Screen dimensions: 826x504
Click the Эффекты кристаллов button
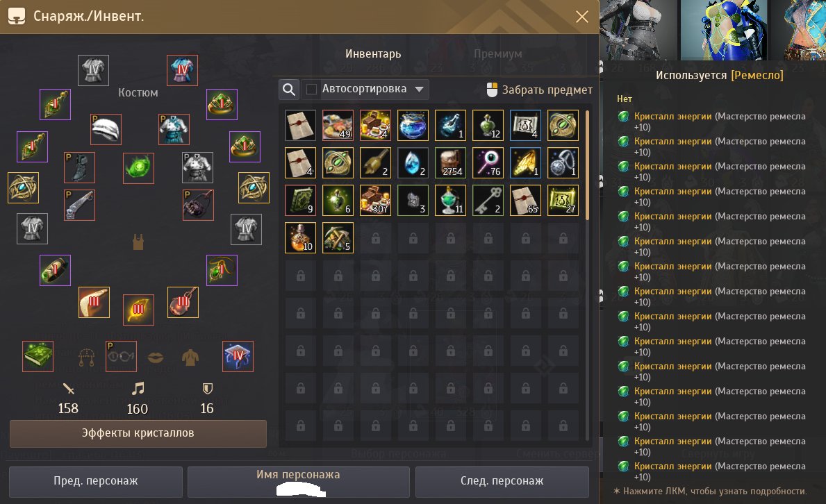pos(138,433)
